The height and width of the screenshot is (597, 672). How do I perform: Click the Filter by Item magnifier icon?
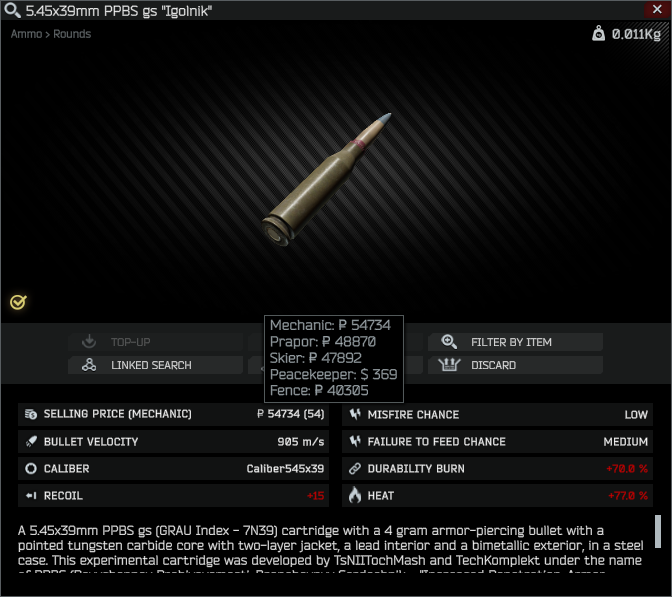click(449, 342)
